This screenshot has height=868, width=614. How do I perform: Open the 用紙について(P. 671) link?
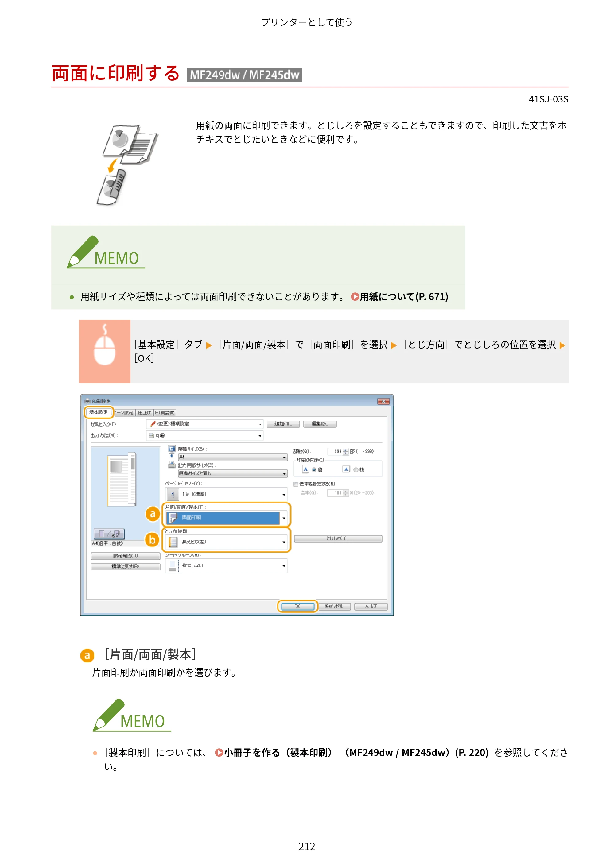pyautogui.click(x=404, y=297)
